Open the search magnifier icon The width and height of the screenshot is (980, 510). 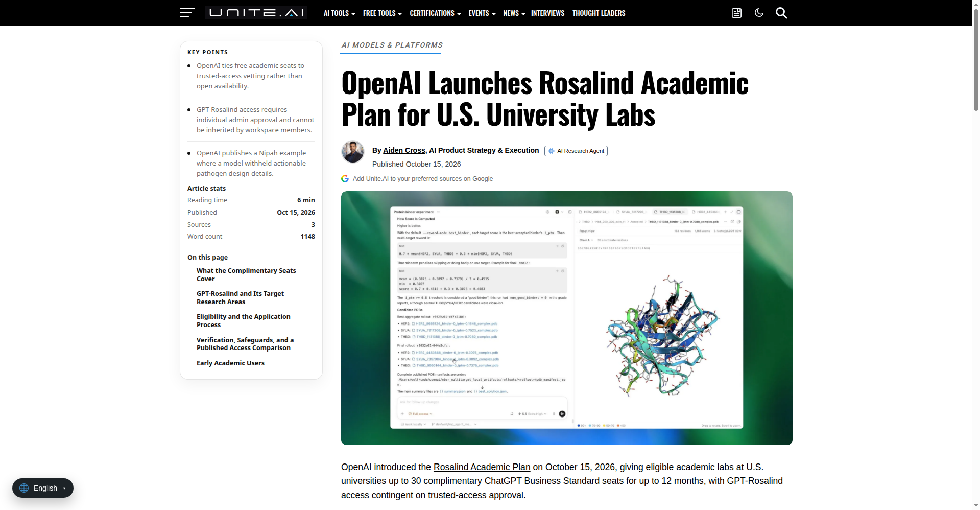tap(781, 13)
